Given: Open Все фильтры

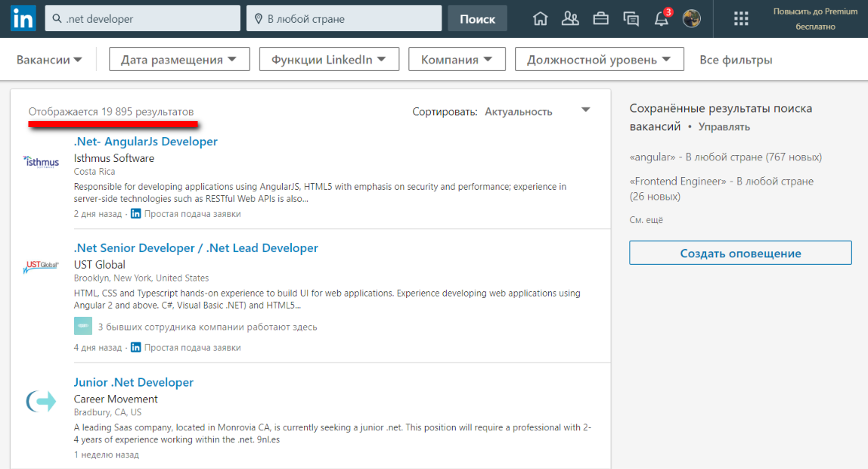Looking at the screenshot, I should (x=736, y=60).
